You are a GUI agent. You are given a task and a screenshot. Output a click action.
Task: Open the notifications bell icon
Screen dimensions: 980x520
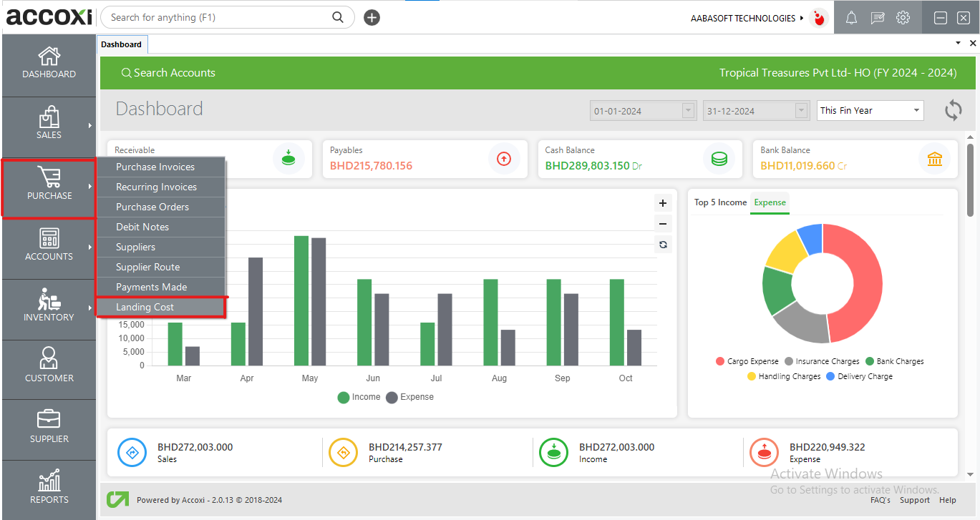click(x=851, y=18)
